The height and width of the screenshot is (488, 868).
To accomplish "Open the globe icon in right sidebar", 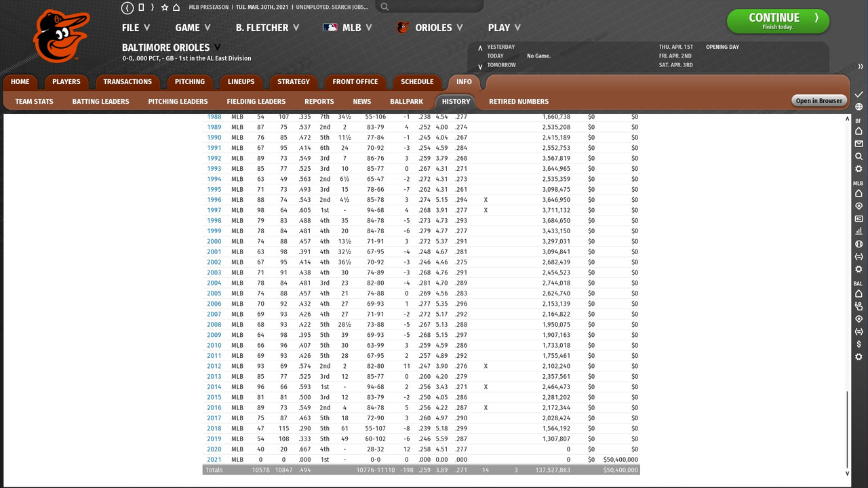I will (x=859, y=107).
